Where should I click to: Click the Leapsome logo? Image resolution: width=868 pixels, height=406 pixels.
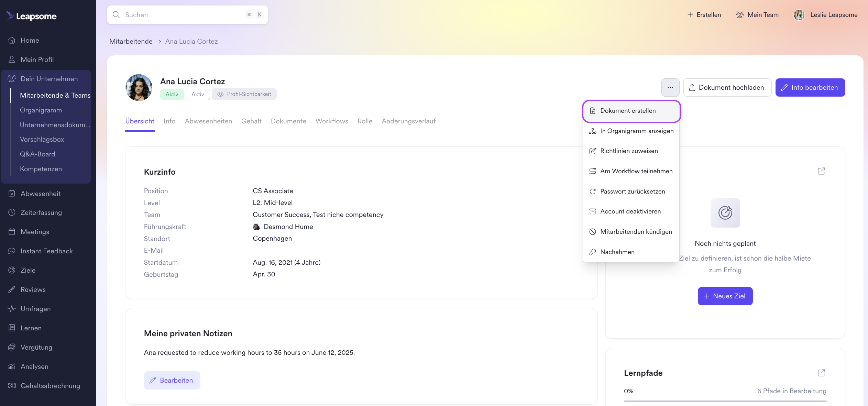[31, 16]
